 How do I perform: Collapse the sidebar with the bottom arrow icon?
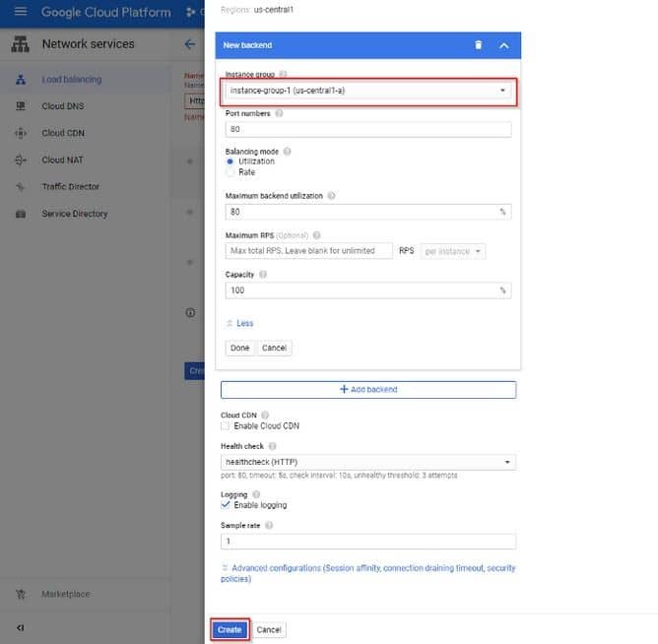20,627
